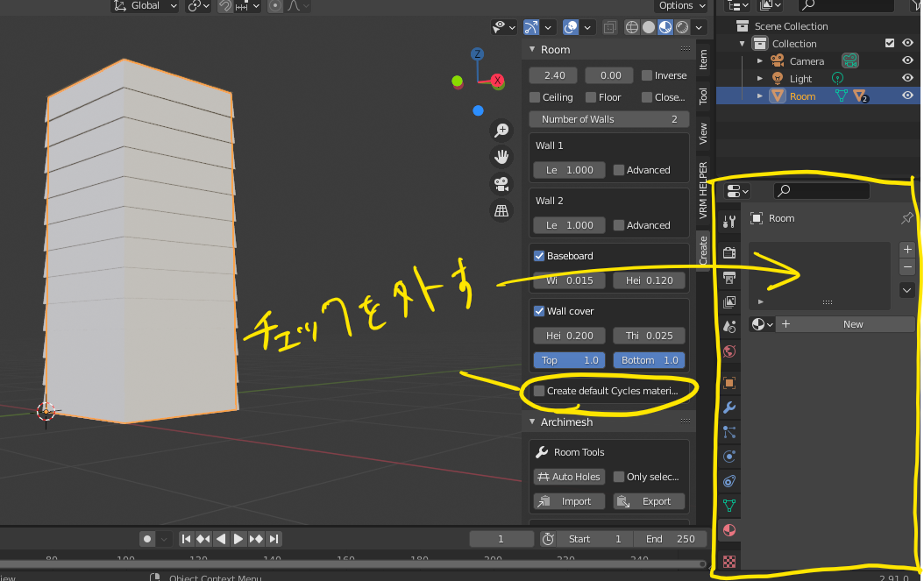
Task: Hide the Light in outliner
Action: 907,78
